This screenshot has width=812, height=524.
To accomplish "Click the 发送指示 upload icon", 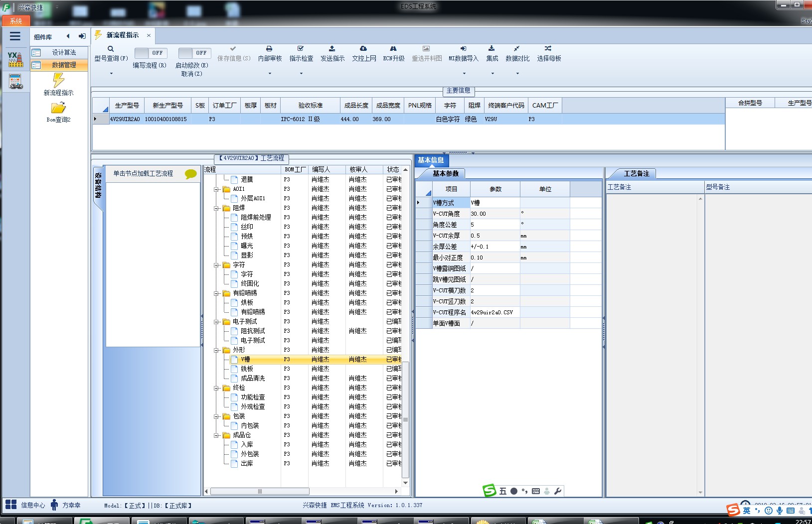I will click(332, 49).
